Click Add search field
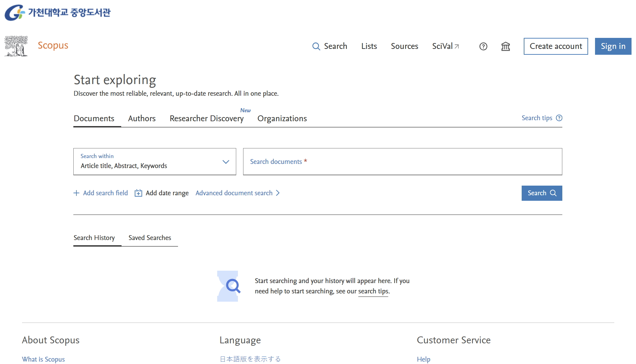The image size is (636, 364). point(101,193)
